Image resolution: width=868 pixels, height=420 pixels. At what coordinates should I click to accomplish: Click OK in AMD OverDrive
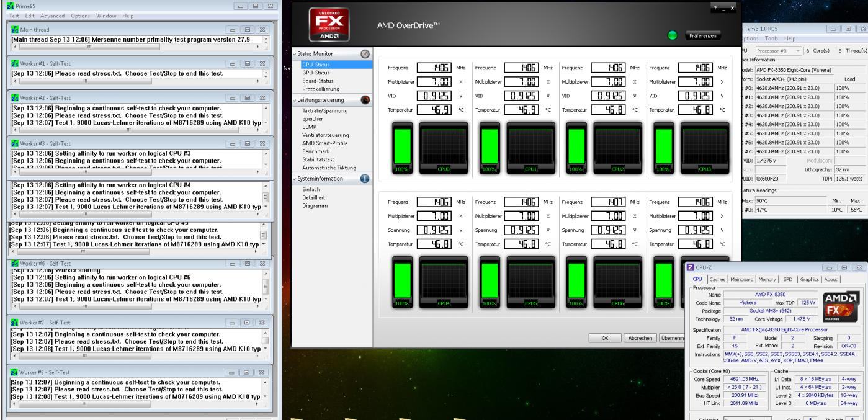click(x=604, y=338)
